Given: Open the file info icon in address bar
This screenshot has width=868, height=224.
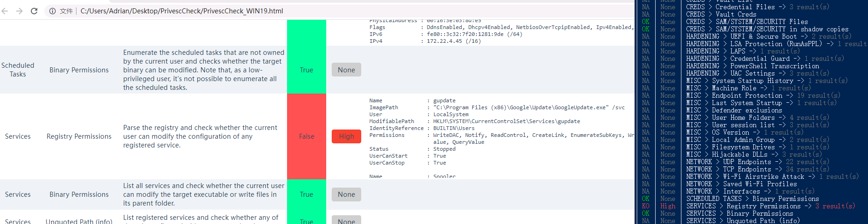Looking at the screenshot, I should coord(53,11).
